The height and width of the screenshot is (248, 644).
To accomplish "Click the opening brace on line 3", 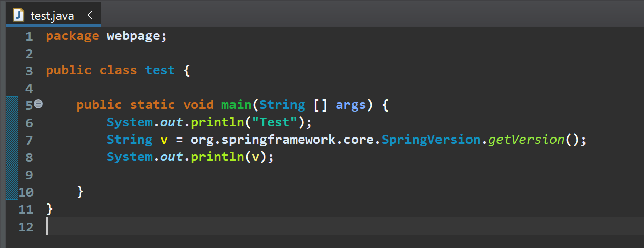I will [187, 70].
